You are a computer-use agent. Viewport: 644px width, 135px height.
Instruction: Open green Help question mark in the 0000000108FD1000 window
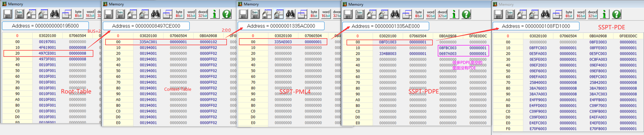(616, 14)
